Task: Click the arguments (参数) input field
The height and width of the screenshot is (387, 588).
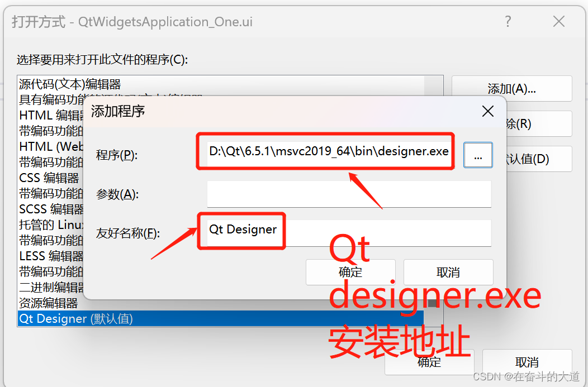Action: (349, 194)
